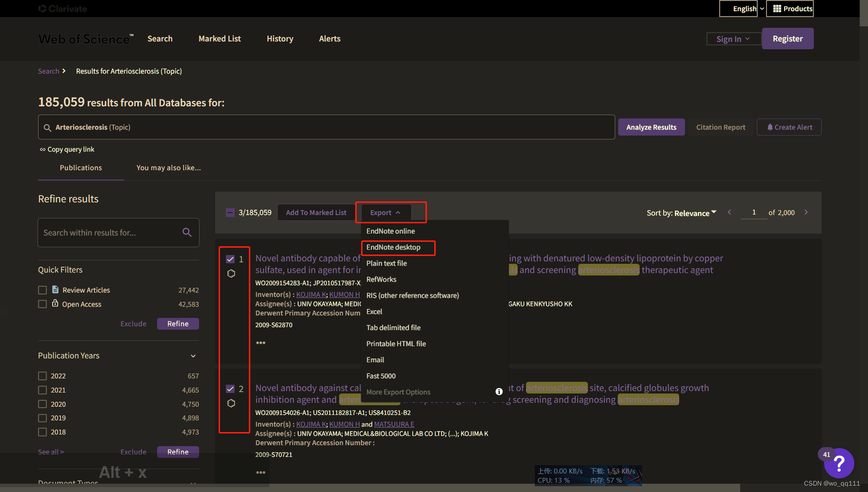Click the Web of Science logo
This screenshot has height=492, width=868.
pos(85,39)
